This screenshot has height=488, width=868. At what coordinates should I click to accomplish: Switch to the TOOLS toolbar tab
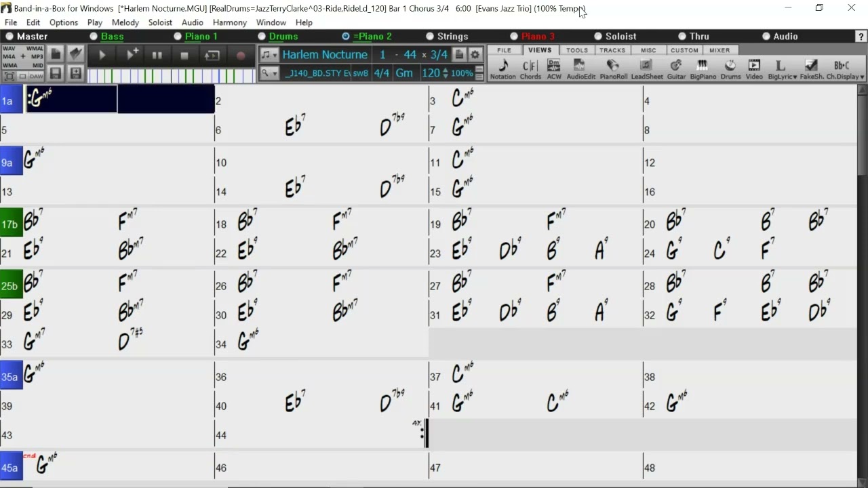577,50
